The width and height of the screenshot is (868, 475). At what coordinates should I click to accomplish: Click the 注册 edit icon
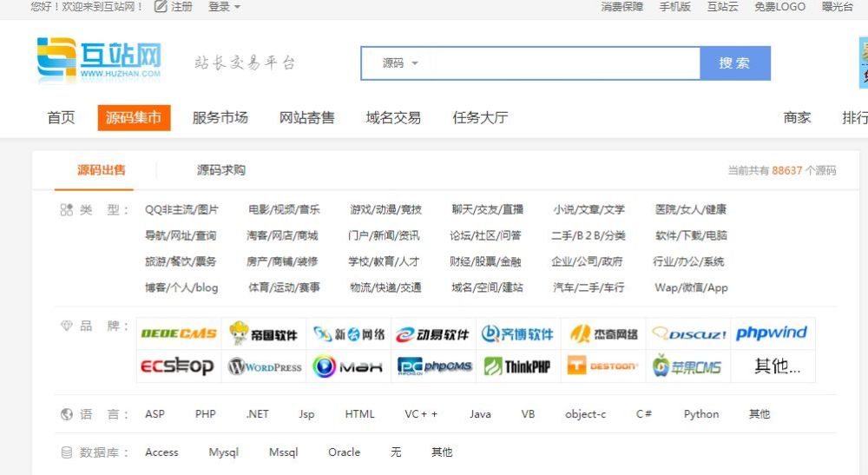pos(161,7)
